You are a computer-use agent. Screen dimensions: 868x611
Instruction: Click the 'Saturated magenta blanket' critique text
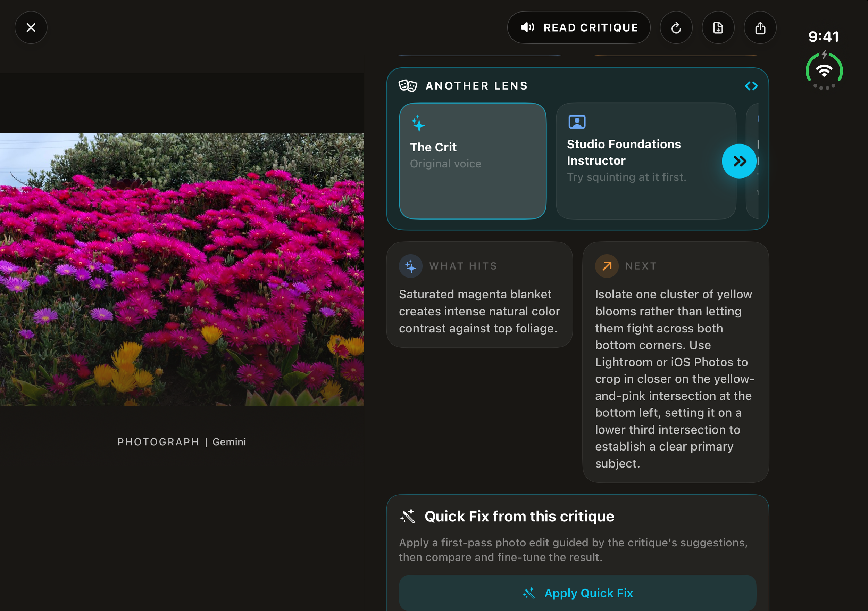479,311
